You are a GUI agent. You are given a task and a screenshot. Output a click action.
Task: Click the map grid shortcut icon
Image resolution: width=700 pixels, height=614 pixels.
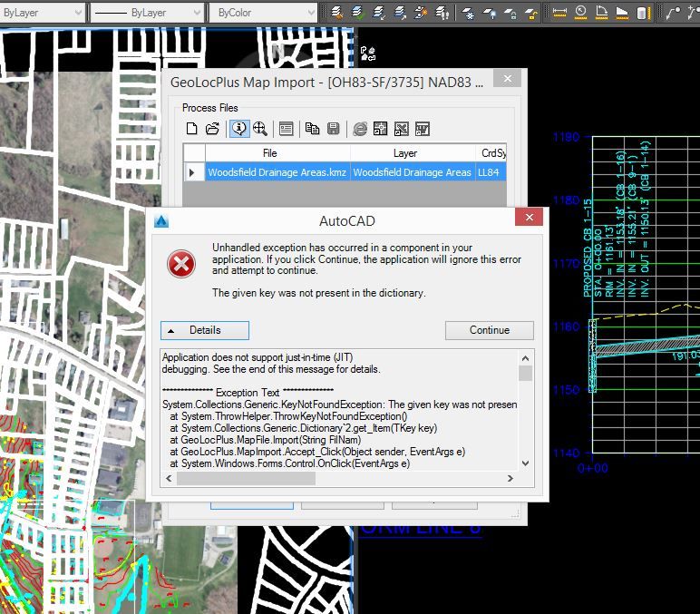tap(380, 129)
